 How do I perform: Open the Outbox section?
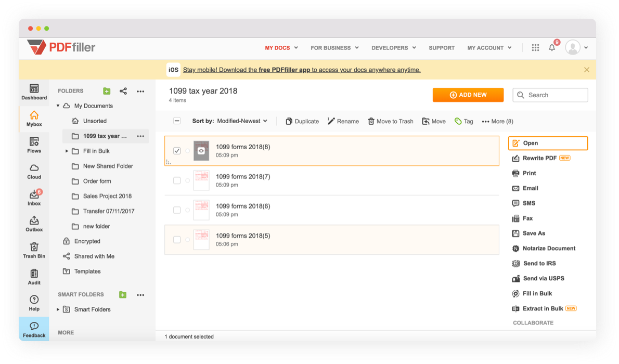[34, 224]
